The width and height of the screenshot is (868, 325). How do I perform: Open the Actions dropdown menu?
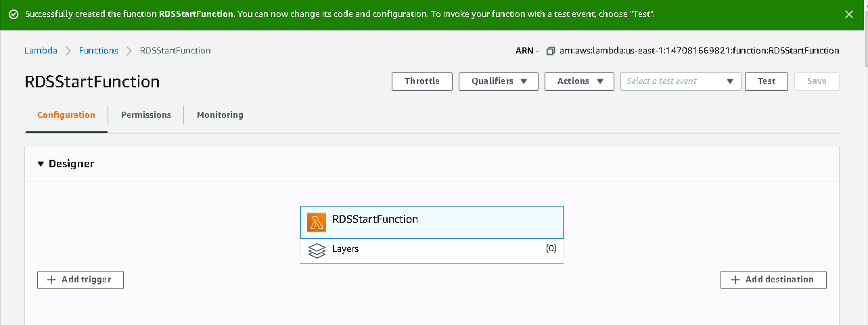click(x=578, y=81)
